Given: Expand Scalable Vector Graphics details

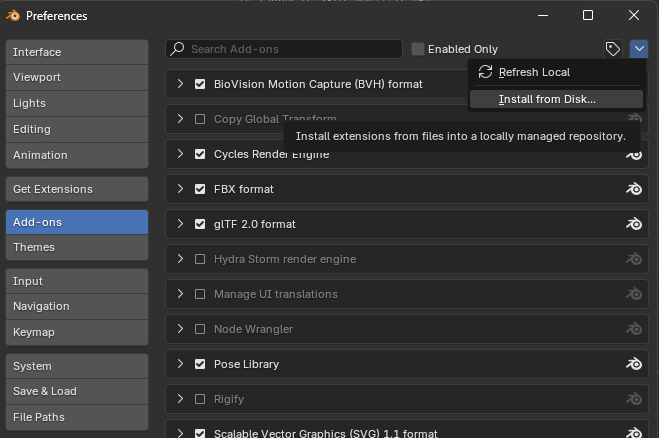Looking at the screenshot, I should pos(180,433).
